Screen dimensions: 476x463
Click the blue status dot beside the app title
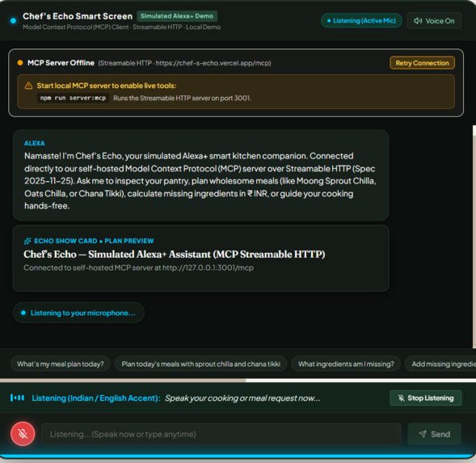(x=14, y=21)
